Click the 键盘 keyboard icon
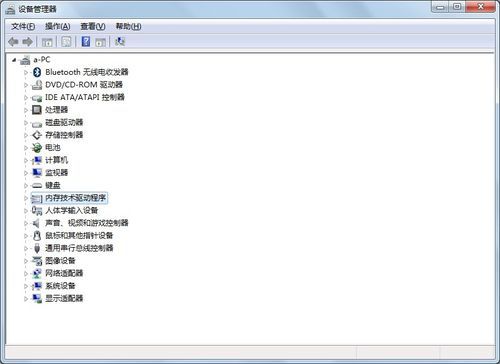Image resolution: width=500 pixels, height=364 pixels. pyautogui.click(x=37, y=186)
